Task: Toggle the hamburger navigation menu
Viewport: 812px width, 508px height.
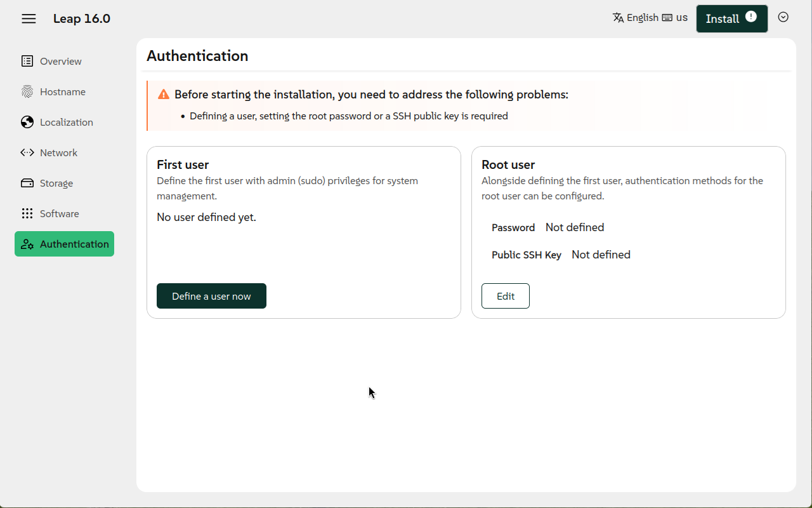Action: tap(29, 19)
